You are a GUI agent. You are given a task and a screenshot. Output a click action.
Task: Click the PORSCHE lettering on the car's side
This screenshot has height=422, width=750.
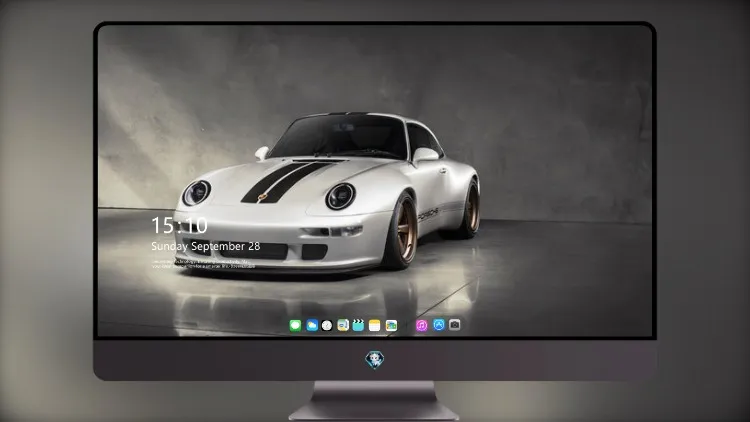coord(428,214)
